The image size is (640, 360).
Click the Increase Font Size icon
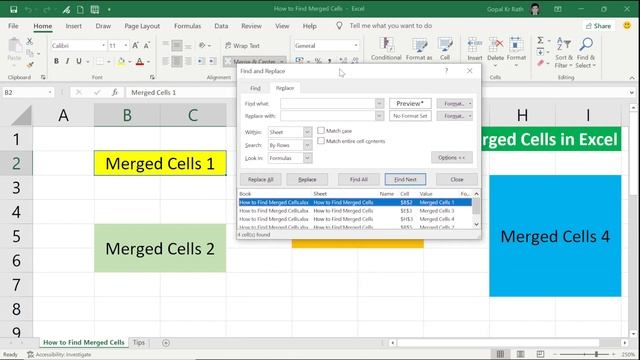coord(136,45)
